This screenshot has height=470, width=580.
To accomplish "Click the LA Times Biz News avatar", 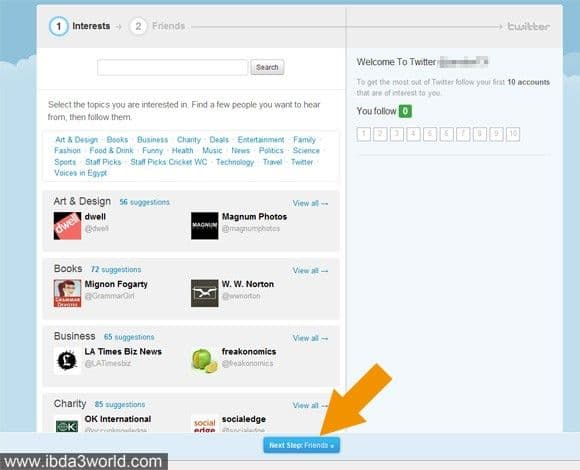I will point(67,361).
